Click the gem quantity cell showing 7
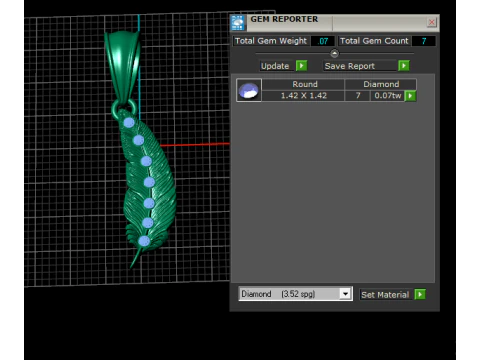 point(358,96)
